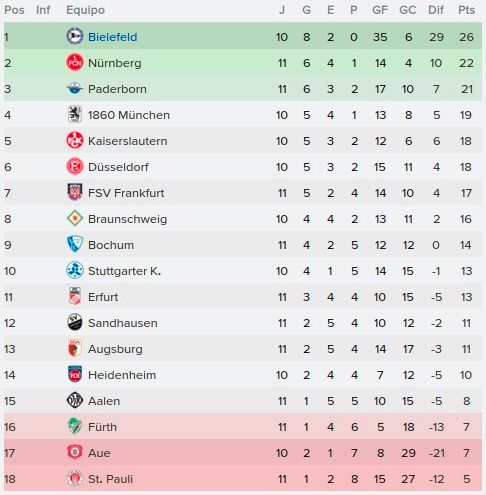Viewport: 486px width, 495px height.
Task: Click the Kaiserslautern red crest icon
Action: (x=75, y=140)
